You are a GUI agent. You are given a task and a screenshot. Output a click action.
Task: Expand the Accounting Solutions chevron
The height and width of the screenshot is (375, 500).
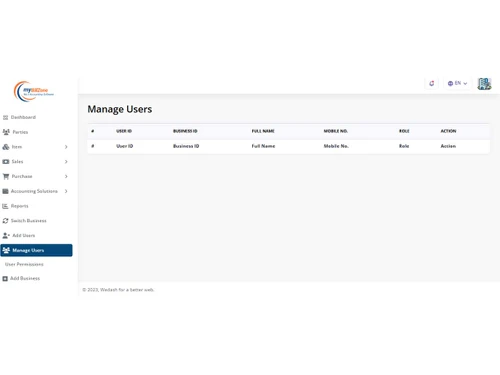point(66,191)
